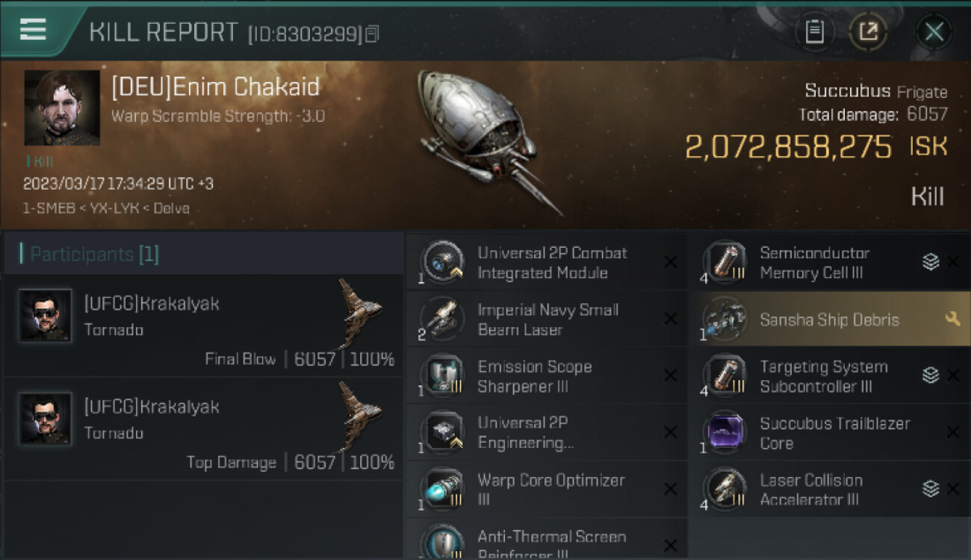
Task: Click wrench icon on Sansha Ship Debris
Action: click(x=952, y=320)
